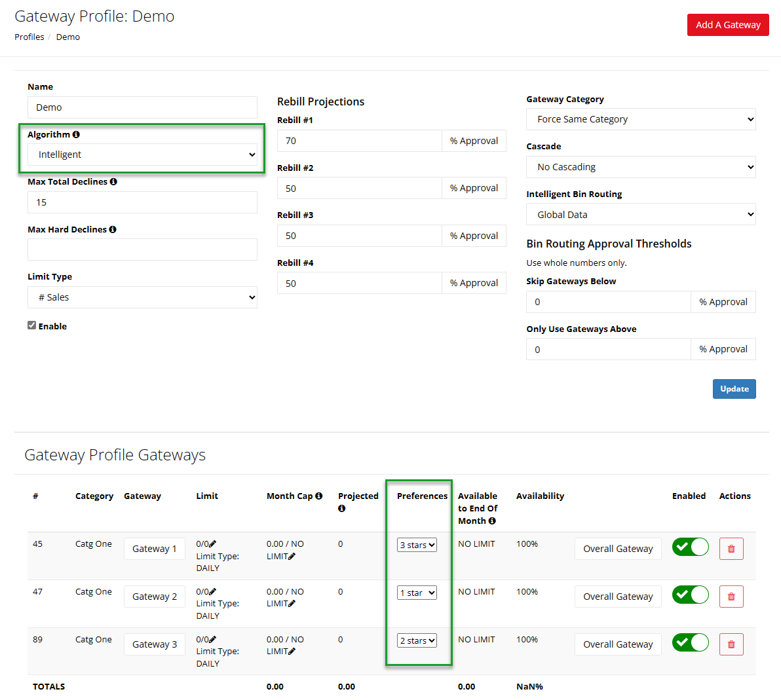The image size is (781, 700).
Task: Click the Max Hard Declines info icon
Action: click(x=113, y=229)
